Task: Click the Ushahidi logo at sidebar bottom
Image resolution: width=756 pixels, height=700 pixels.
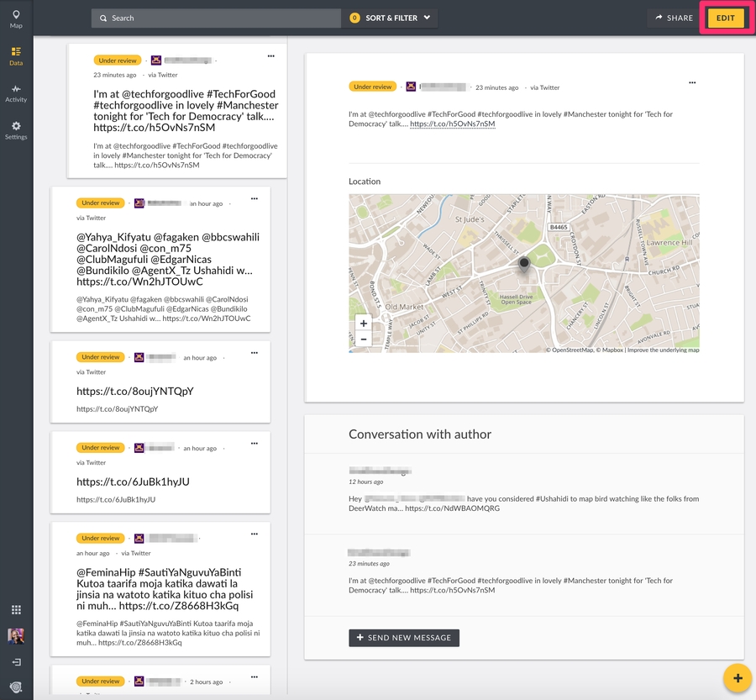Action: click(16, 687)
